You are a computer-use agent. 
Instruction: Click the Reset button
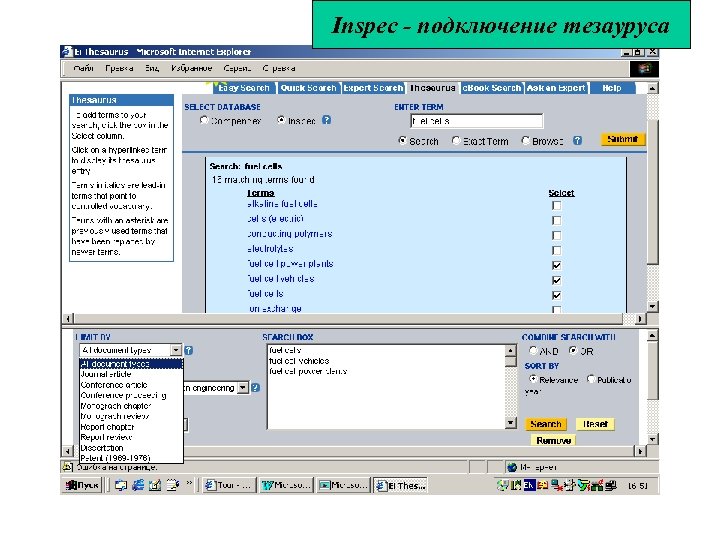point(595,424)
